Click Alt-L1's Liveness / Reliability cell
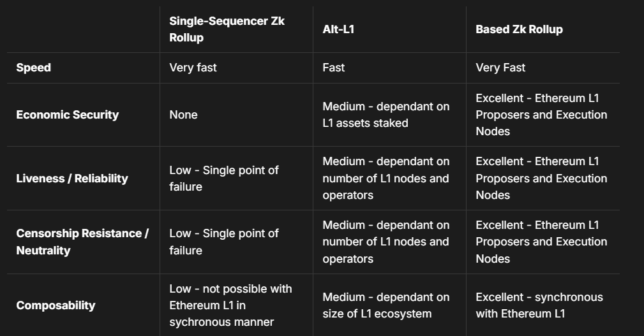The image size is (644, 336). pos(386,179)
